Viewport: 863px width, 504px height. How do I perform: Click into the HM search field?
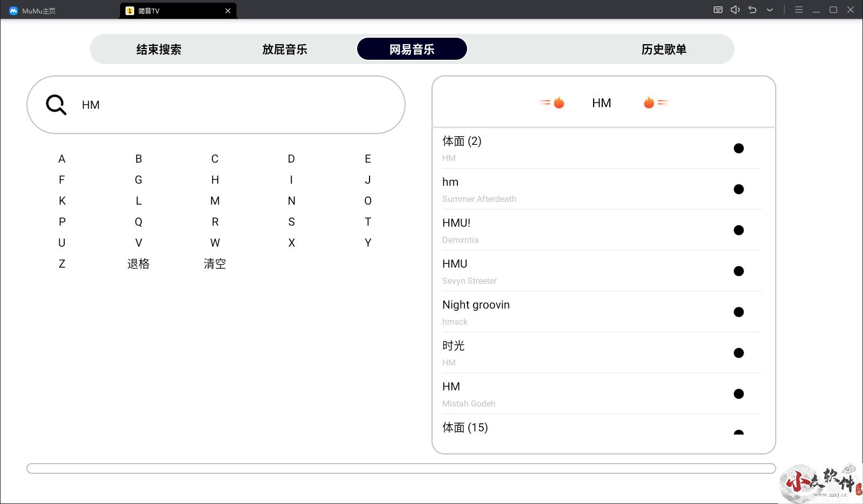coord(215,104)
